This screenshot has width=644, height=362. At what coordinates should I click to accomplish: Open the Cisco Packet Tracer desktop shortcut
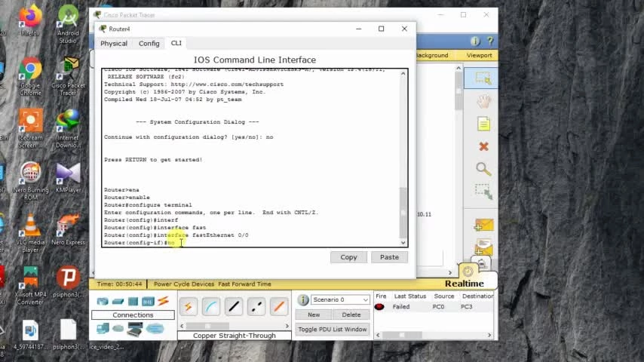68,77
